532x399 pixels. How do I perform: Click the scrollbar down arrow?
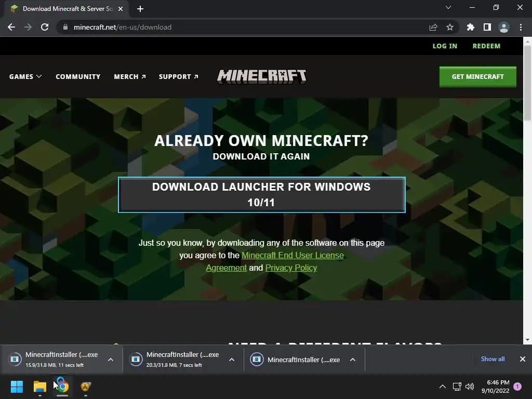pyautogui.click(x=527, y=340)
